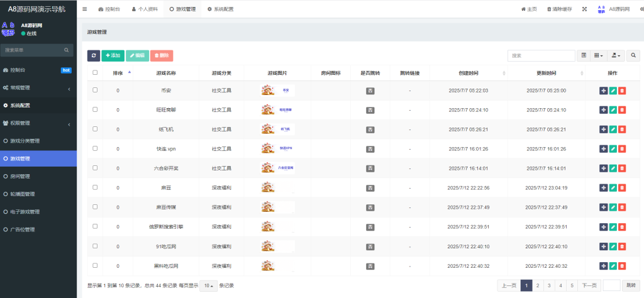Delete the 麻豆 row with its trash icon
Screen dimensions: 644x298
pyautogui.click(x=622, y=187)
